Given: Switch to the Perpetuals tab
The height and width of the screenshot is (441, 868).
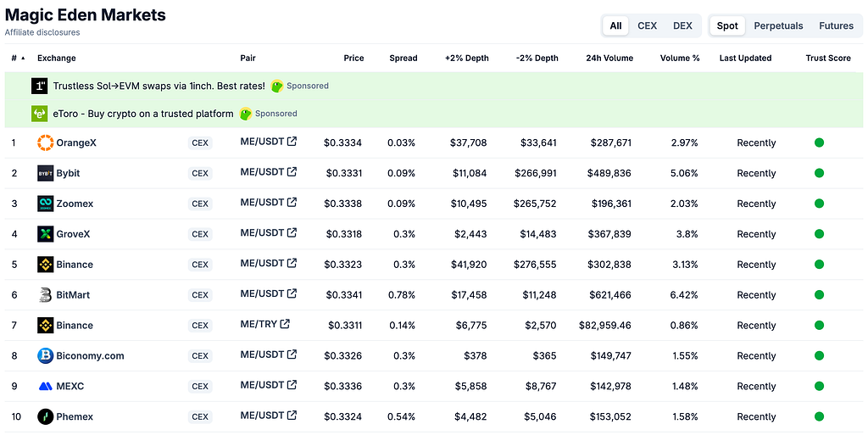Looking at the screenshot, I should 778,25.
